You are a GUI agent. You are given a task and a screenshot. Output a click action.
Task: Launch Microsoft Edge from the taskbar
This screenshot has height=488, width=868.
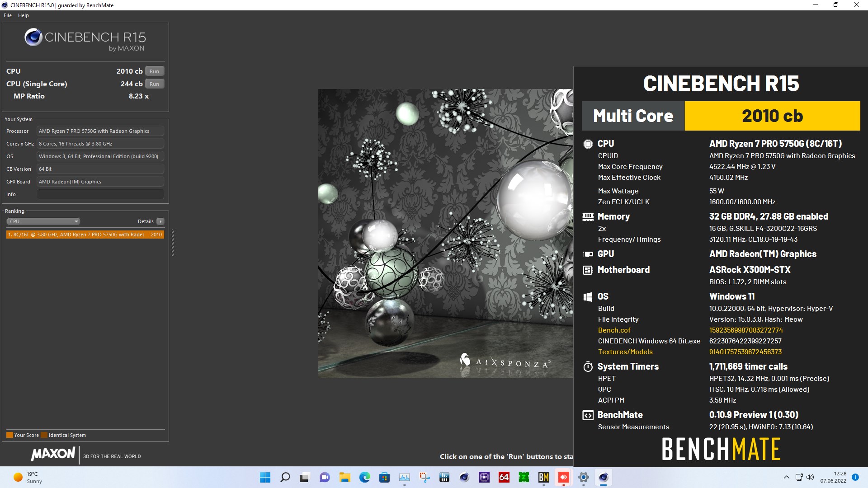point(365,477)
